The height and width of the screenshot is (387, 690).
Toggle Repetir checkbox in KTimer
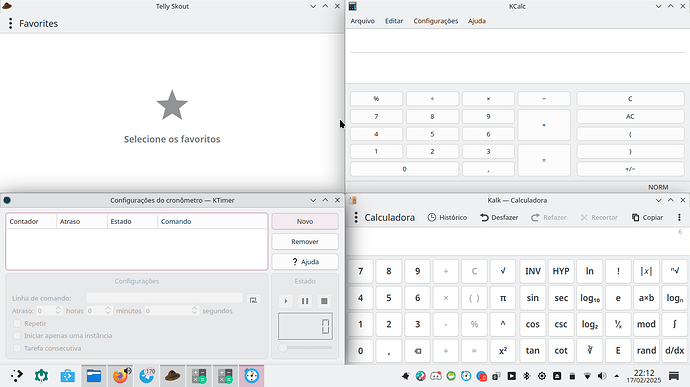17,324
